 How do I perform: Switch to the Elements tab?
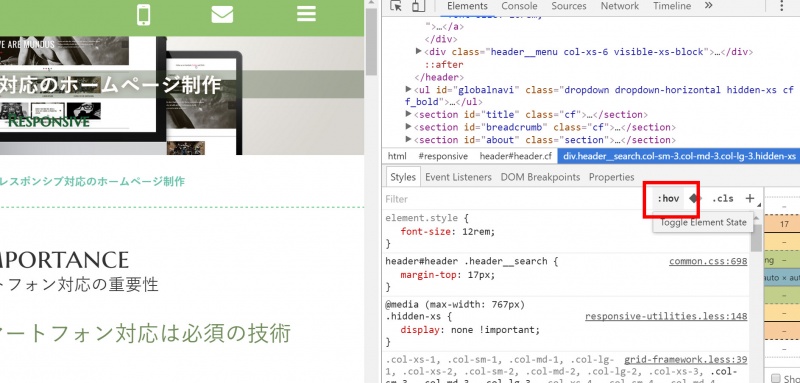tap(467, 6)
